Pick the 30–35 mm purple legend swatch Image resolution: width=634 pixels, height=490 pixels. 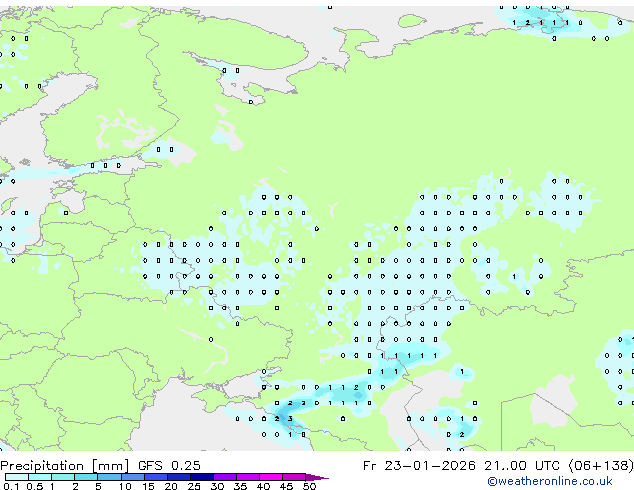(x=225, y=477)
